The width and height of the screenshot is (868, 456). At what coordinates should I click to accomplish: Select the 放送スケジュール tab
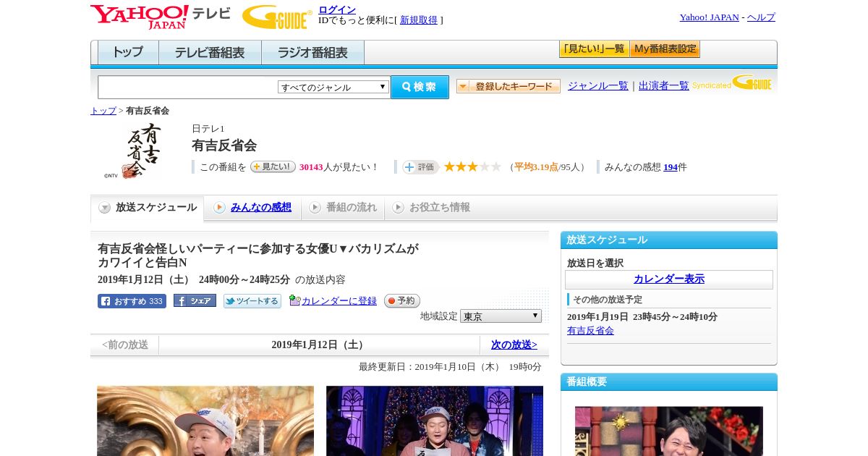click(x=148, y=208)
